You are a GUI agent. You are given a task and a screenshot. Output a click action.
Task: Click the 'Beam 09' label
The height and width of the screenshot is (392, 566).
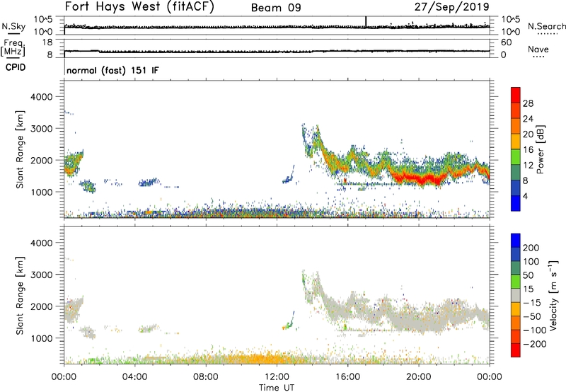pos(276,8)
